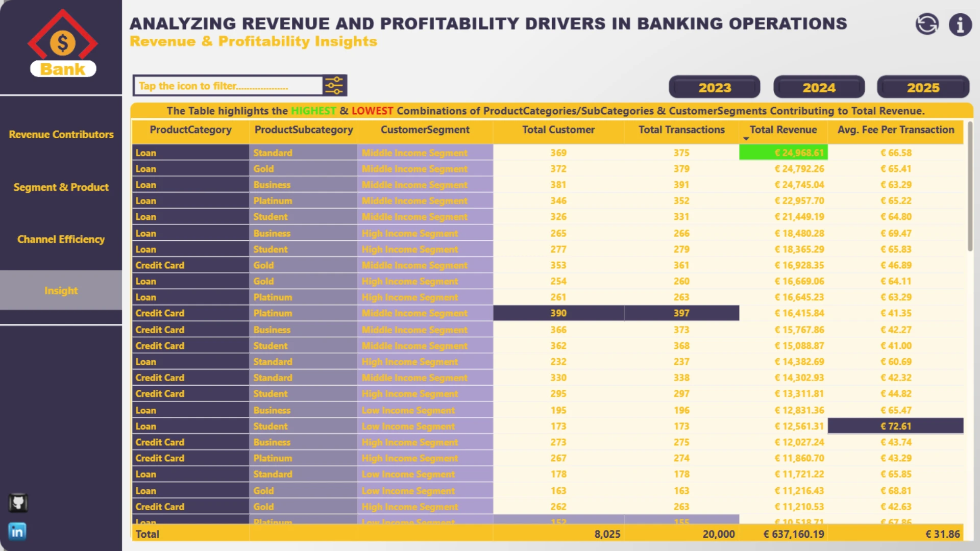Switch to Segment & Product page
The image size is (980, 551).
point(61,187)
